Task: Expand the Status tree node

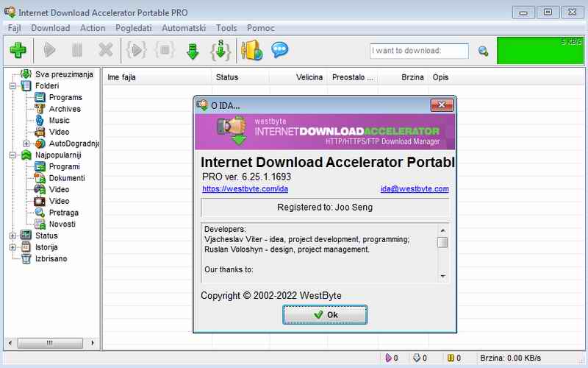Action: click(12, 236)
